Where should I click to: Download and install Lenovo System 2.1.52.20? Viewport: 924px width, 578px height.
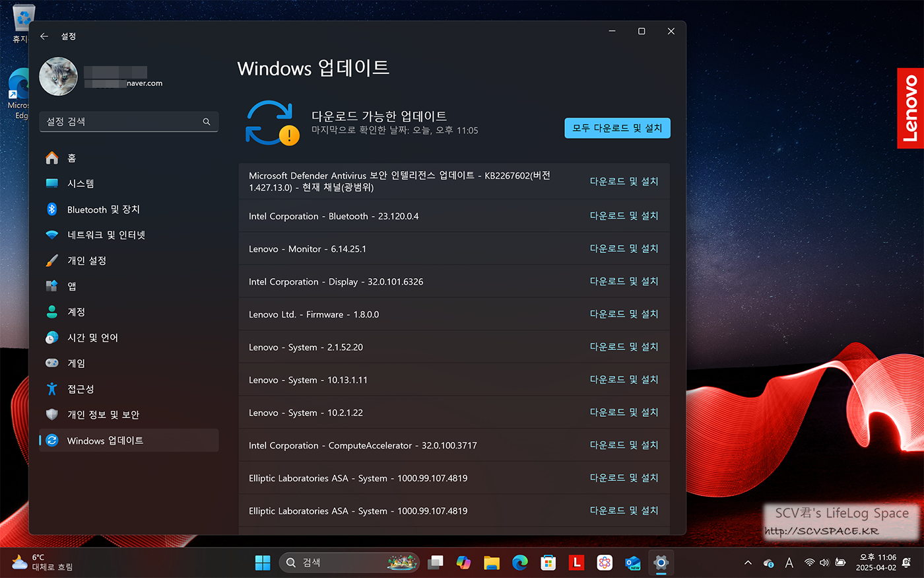point(624,347)
